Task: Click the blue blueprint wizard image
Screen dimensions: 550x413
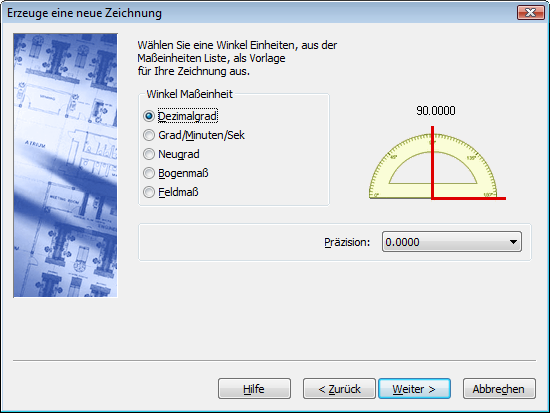Action: point(65,165)
